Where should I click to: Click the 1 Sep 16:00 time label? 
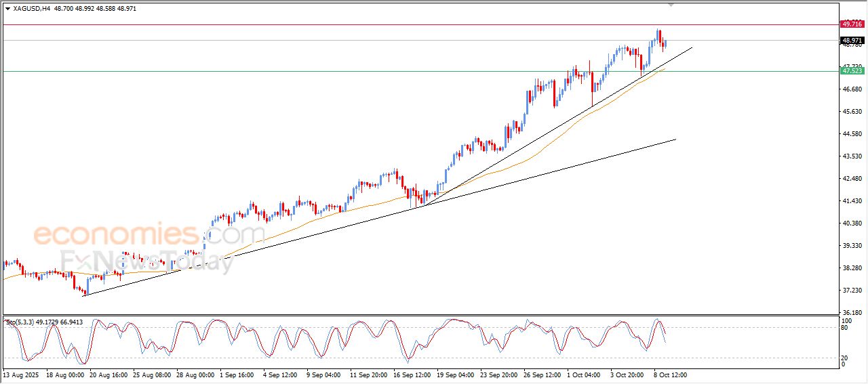click(x=238, y=374)
